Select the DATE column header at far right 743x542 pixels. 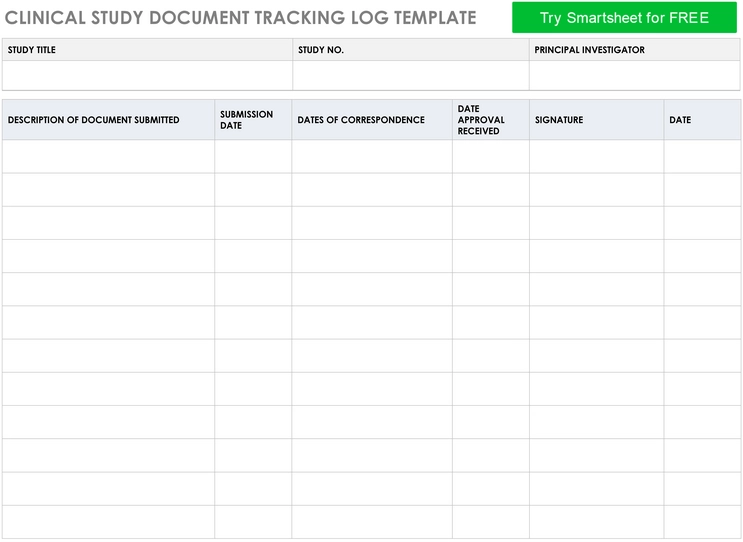(x=702, y=120)
